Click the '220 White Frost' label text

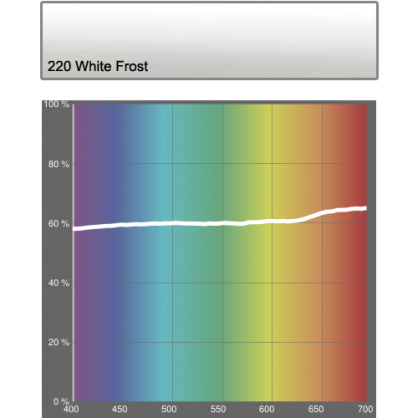(98, 66)
